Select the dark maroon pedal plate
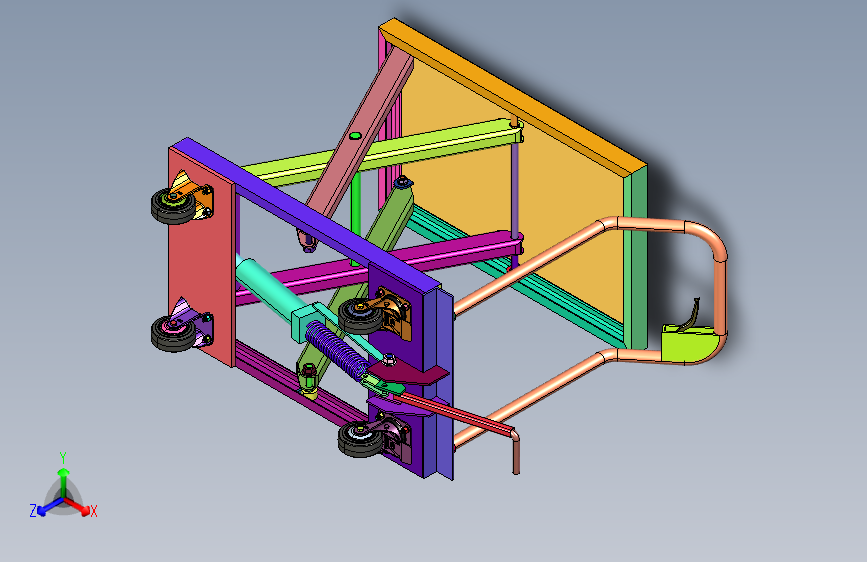The height and width of the screenshot is (562, 867). (x=408, y=375)
